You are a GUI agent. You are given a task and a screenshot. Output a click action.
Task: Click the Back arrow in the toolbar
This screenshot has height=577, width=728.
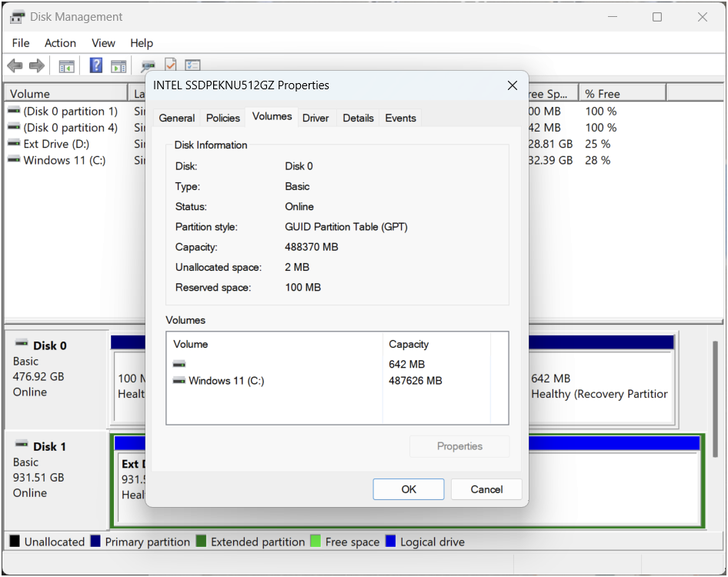click(x=15, y=66)
